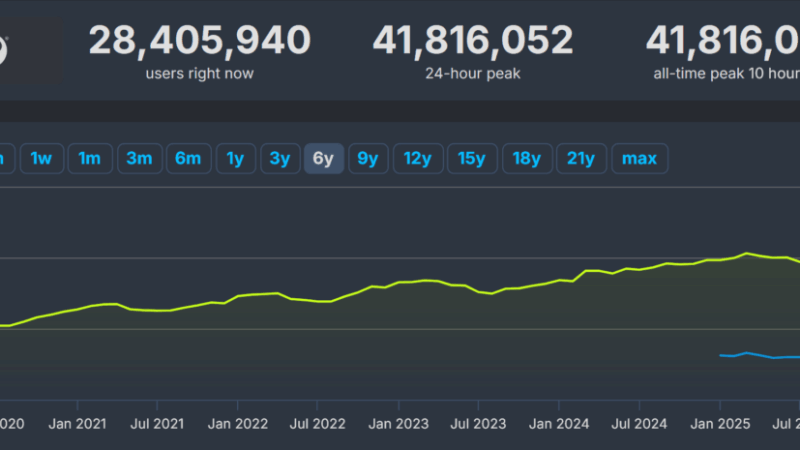Viewport: 800px width, 450px height.
Task: Click the blue line series on chart
Action: pyautogui.click(x=760, y=355)
